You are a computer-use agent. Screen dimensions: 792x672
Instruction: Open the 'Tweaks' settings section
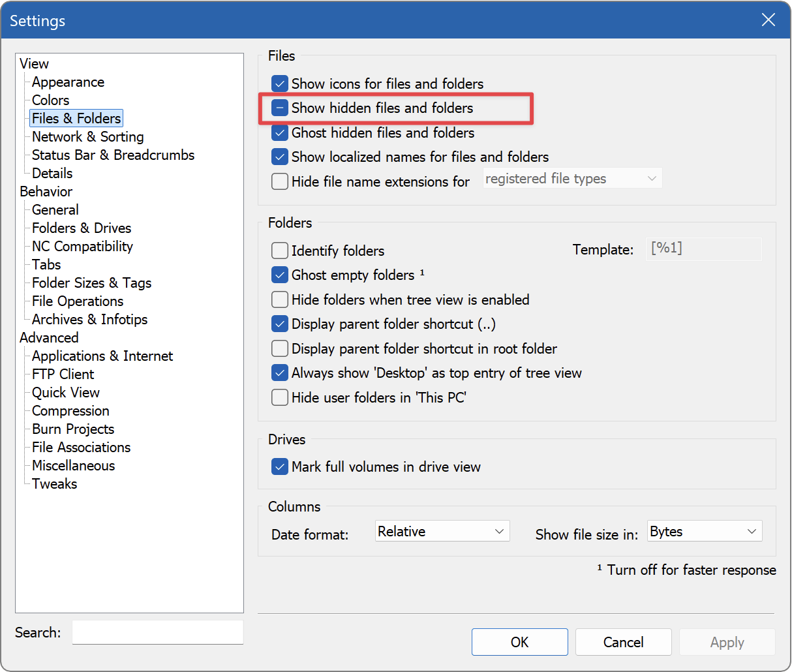click(54, 483)
